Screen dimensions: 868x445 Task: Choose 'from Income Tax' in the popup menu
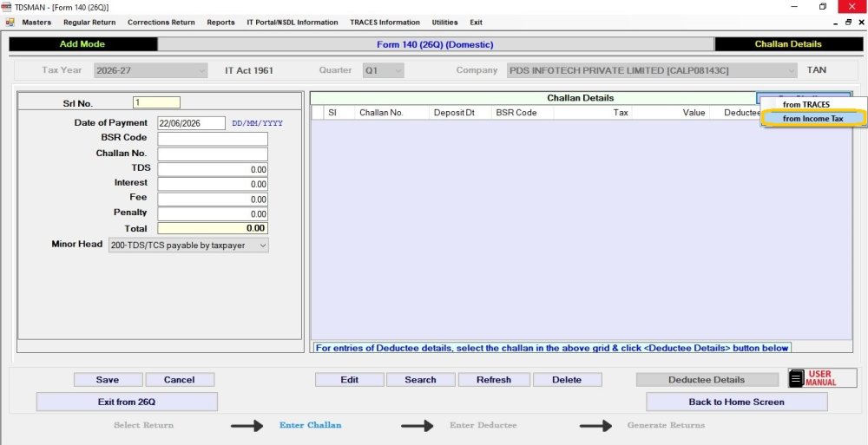pos(812,119)
